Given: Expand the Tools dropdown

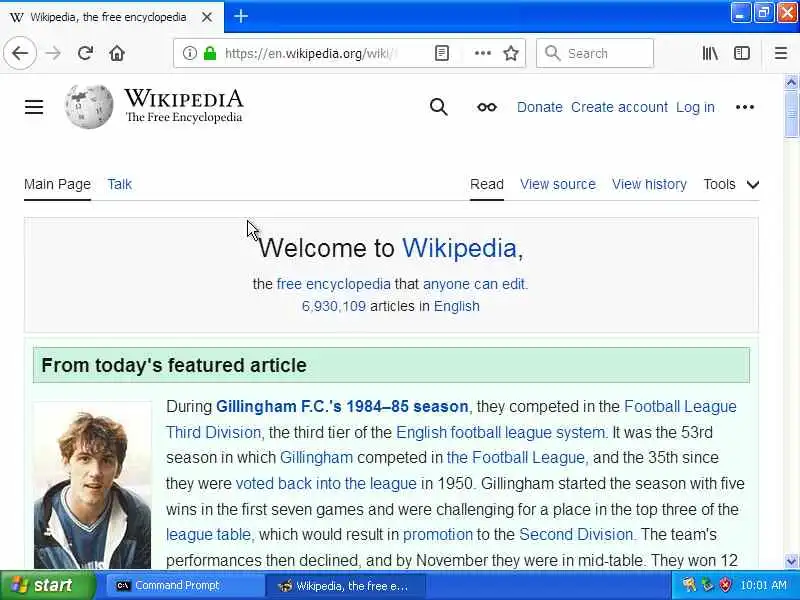Looking at the screenshot, I should (x=731, y=184).
